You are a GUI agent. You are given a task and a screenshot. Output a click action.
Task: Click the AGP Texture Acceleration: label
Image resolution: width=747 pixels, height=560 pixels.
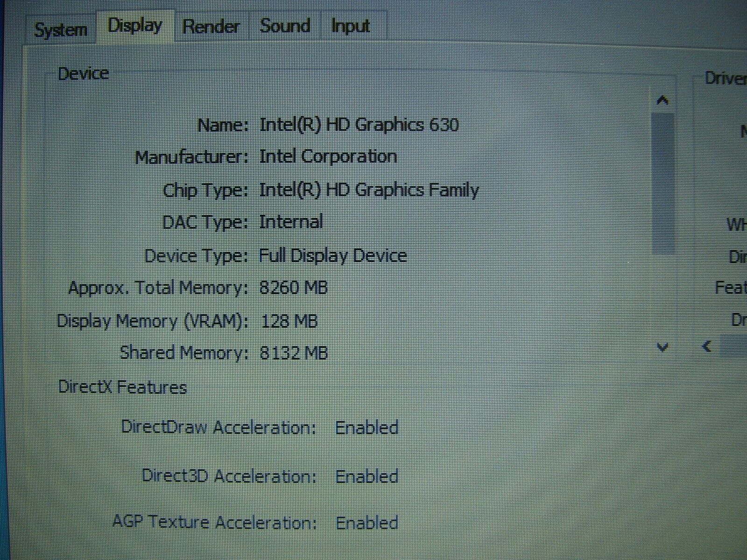(x=214, y=522)
